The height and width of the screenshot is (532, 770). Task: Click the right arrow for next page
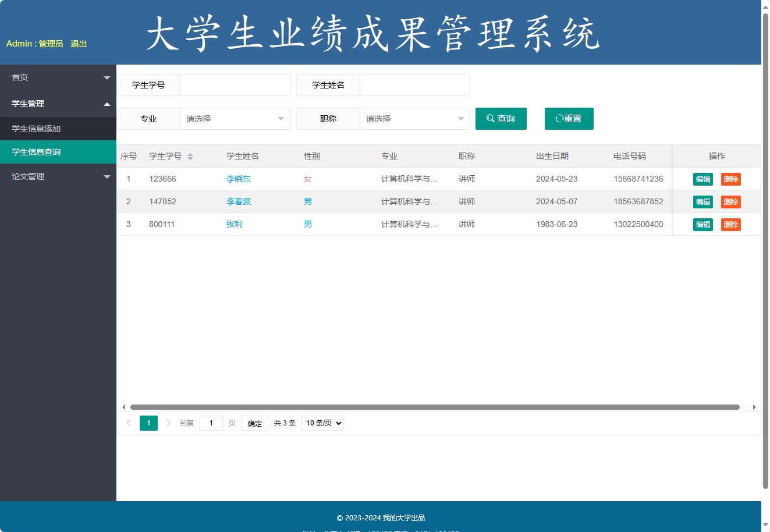(x=168, y=423)
